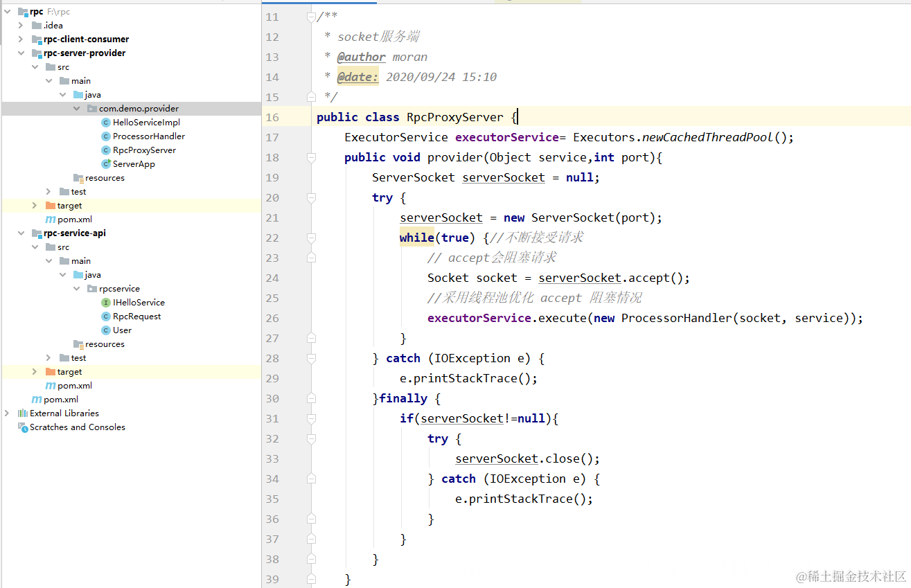Click the orange target folder icon under rpc-server-provider
Image resolution: width=911 pixels, height=588 pixels.
(51, 206)
